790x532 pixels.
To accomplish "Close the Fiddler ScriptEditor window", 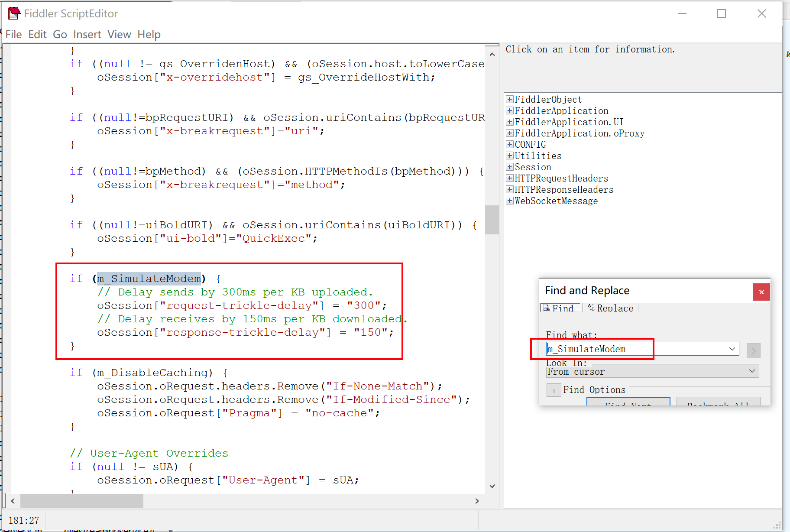I will [761, 13].
